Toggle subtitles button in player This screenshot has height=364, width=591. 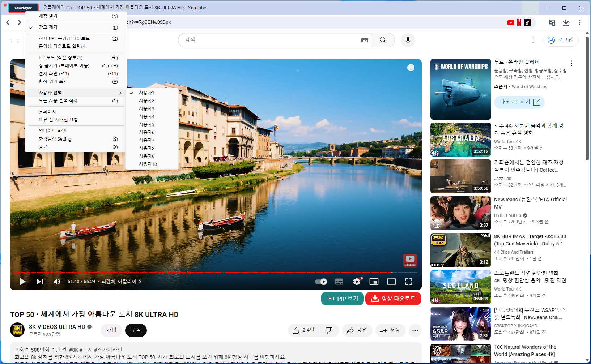[x=339, y=282]
